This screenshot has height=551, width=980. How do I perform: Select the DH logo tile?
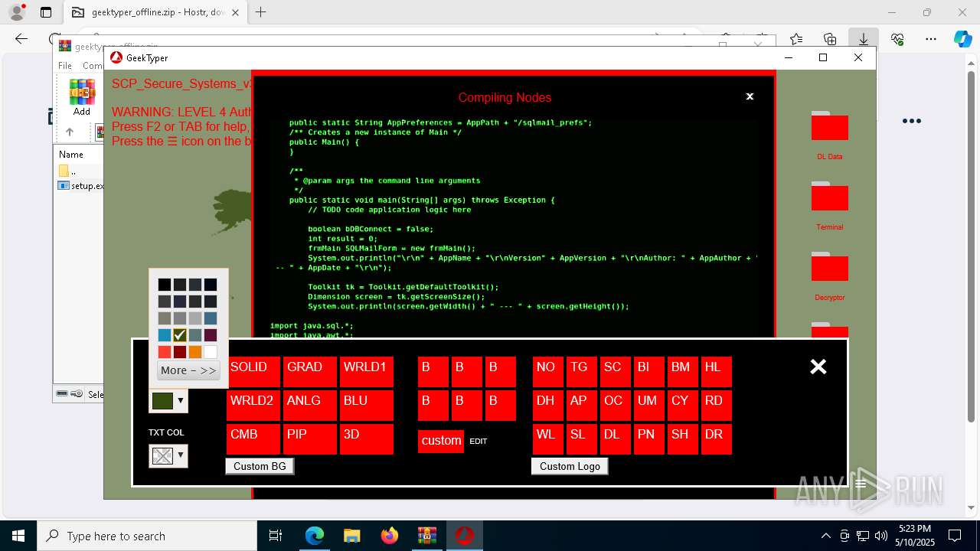coord(548,405)
